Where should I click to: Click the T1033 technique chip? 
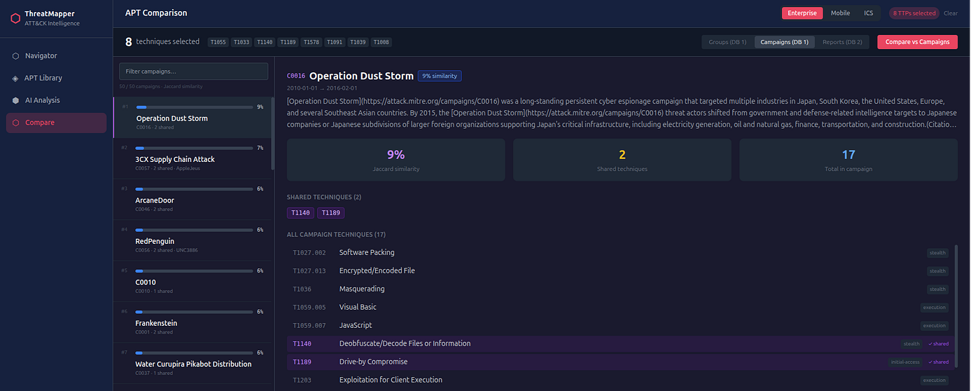coord(241,42)
